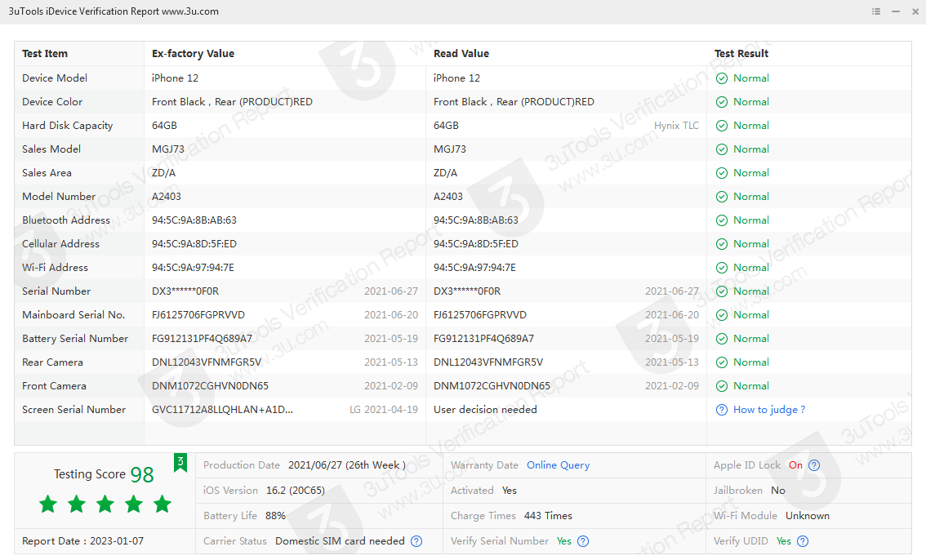926x560 pixels.
Task: Open the list menu icon in title bar
Action: 876,11
